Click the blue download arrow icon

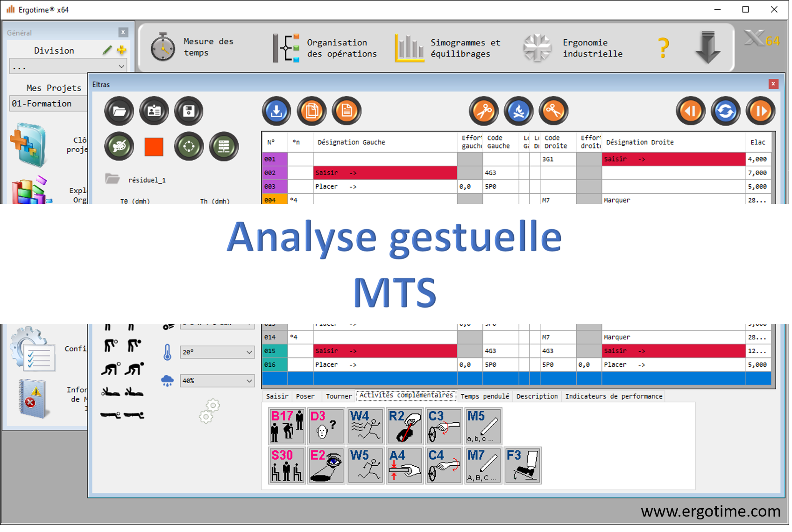[x=276, y=112]
